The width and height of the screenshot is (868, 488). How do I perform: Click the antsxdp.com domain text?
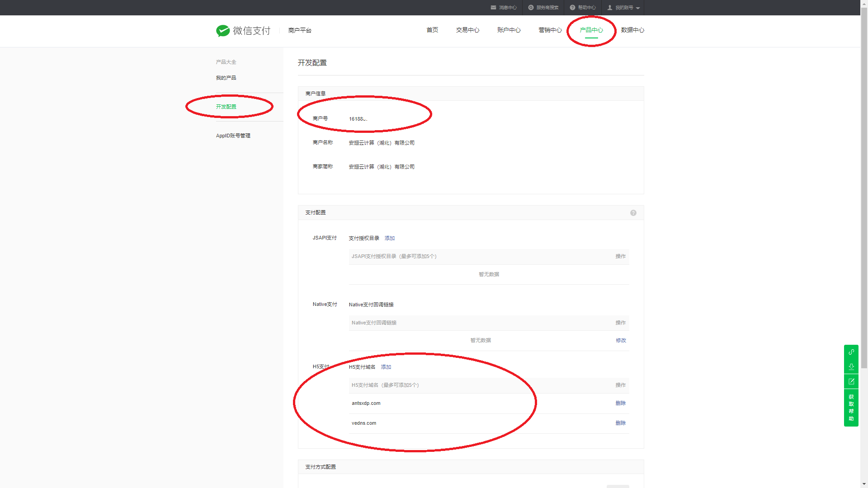click(366, 403)
